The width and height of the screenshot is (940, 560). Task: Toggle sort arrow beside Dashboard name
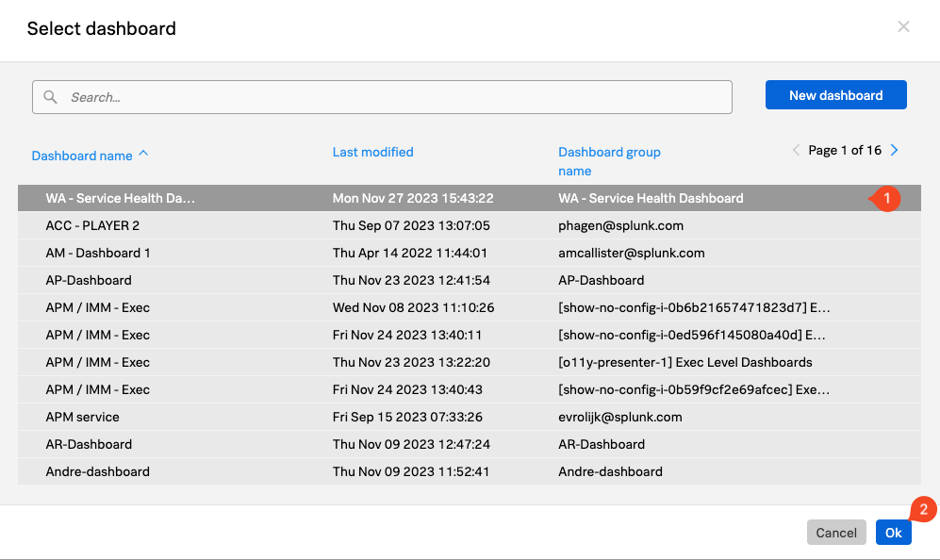point(143,154)
